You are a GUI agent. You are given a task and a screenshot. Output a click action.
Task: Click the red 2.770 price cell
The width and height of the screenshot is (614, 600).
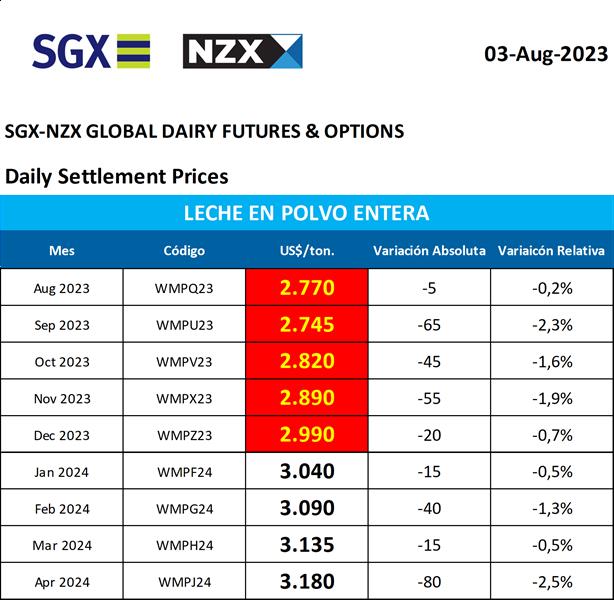[307, 288]
